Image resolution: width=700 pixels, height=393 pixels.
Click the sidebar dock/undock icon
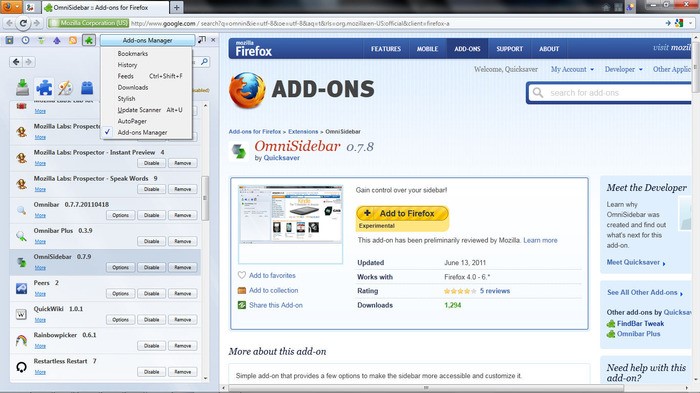tap(202, 40)
